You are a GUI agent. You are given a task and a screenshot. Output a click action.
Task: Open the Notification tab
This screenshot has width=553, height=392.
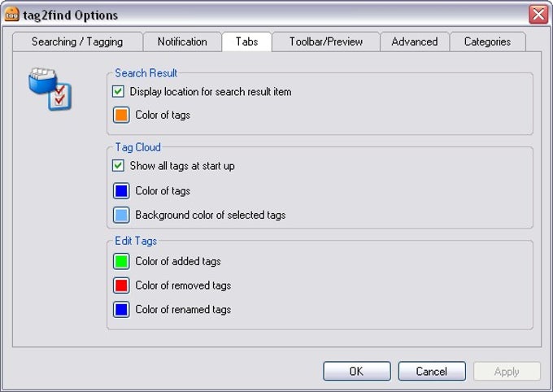coord(182,42)
